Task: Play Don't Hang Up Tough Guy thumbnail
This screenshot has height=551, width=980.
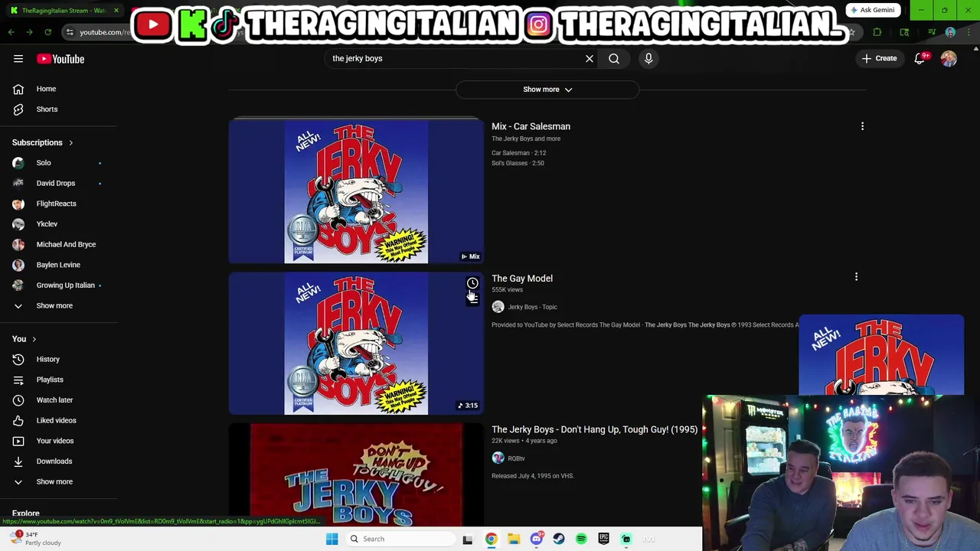Action: point(356,474)
